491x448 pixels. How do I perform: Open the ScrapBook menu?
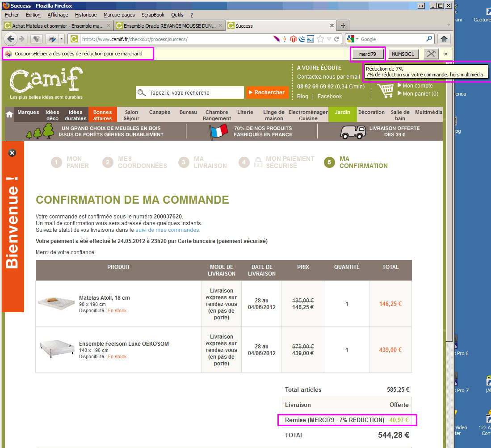(153, 15)
